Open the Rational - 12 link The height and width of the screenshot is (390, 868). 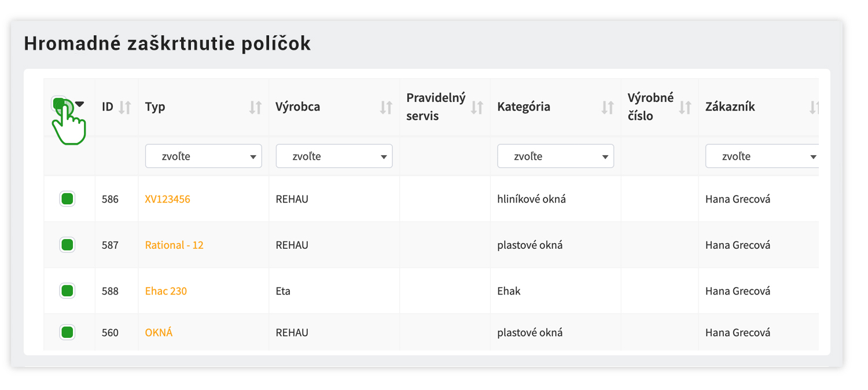pyautogui.click(x=174, y=245)
